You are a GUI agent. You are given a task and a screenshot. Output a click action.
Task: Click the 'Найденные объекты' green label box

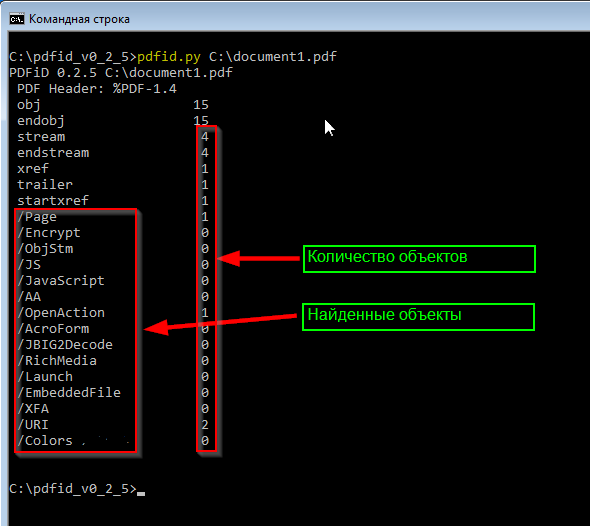[x=418, y=317]
